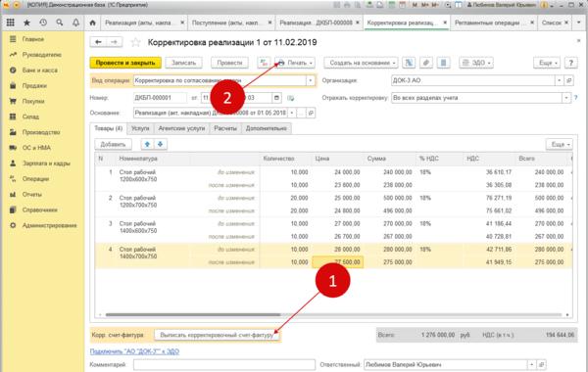Image resolution: width=588 pixels, height=372 pixels.
Task: Open the Основание document form icon
Action: tap(311, 113)
